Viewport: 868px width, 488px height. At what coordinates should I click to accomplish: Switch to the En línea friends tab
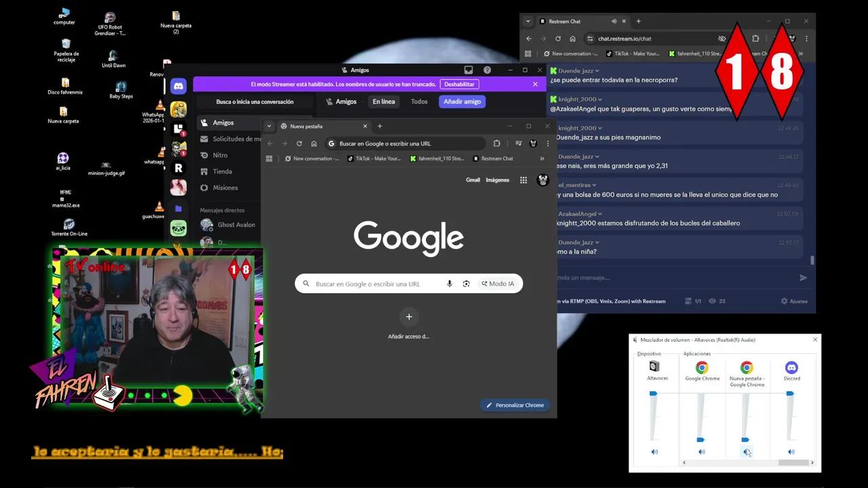point(384,102)
